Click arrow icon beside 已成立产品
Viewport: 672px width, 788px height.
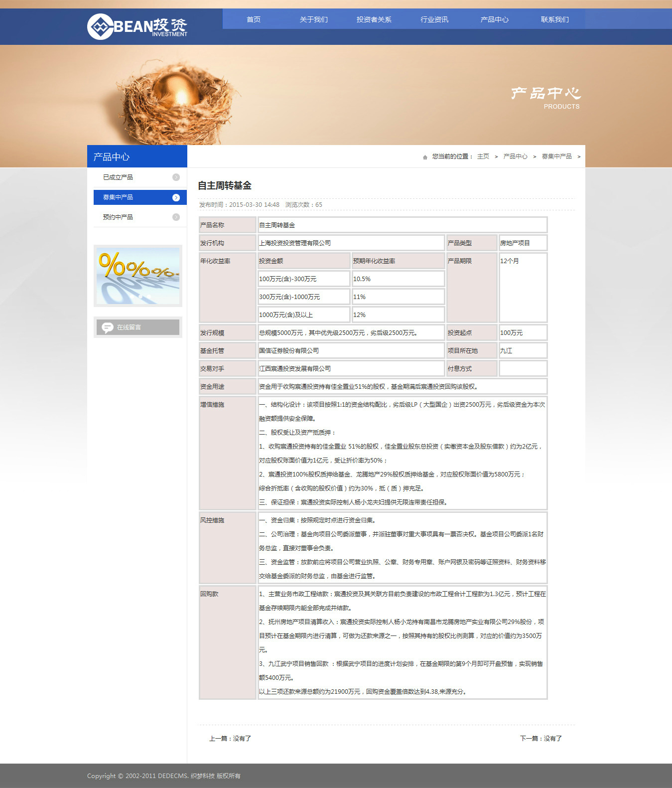click(x=176, y=177)
